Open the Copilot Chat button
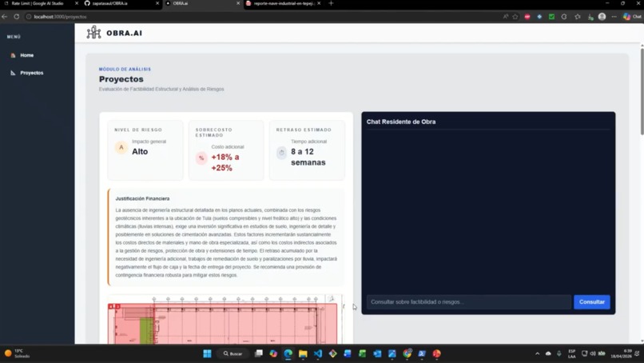Image resolution: width=644 pixels, height=363 pixels. [x=632, y=17]
